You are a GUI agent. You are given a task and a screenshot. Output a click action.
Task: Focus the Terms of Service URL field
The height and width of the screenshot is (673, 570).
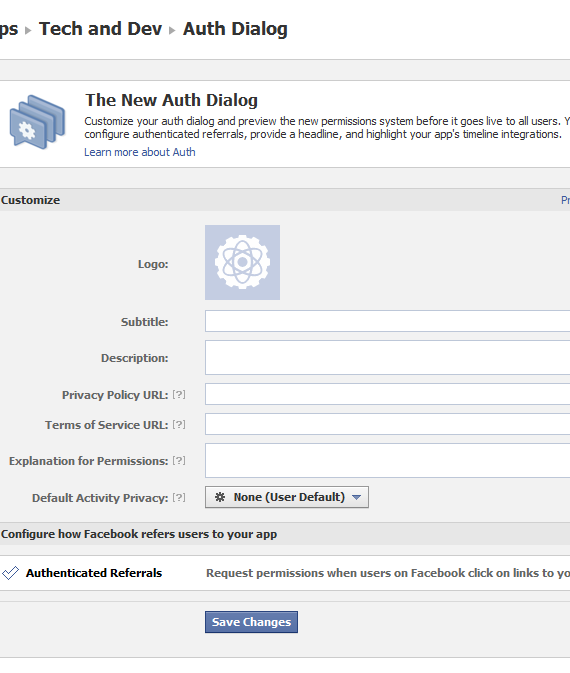pyautogui.click(x=388, y=424)
